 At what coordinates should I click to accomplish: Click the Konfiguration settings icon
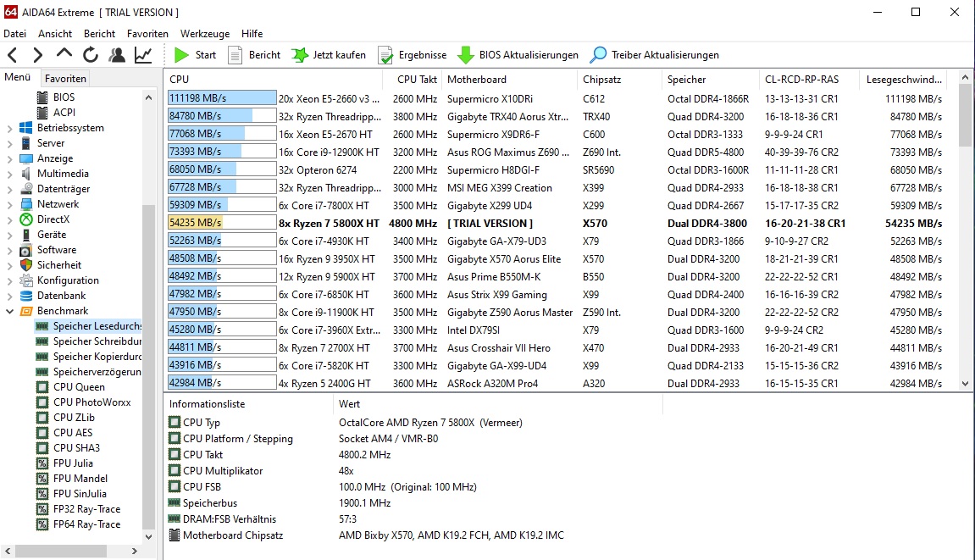[x=26, y=280]
